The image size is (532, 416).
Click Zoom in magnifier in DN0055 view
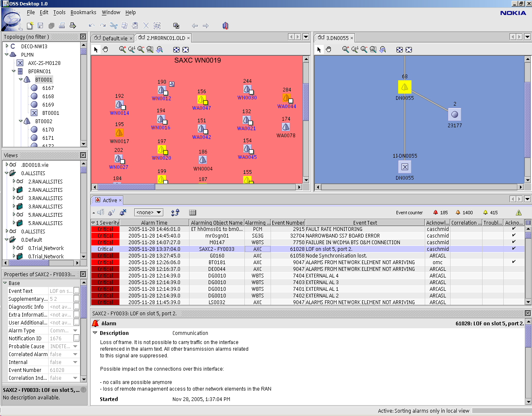pyautogui.click(x=345, y=50)
